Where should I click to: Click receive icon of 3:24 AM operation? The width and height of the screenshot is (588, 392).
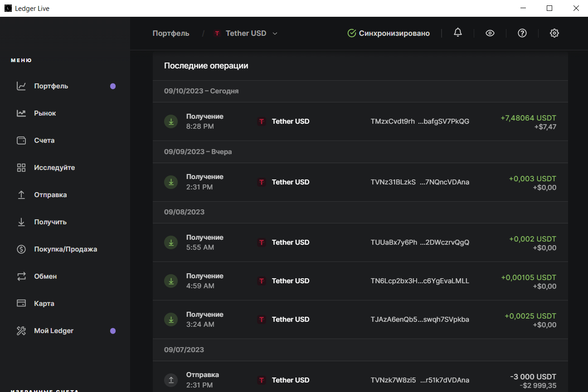[171, 319]
